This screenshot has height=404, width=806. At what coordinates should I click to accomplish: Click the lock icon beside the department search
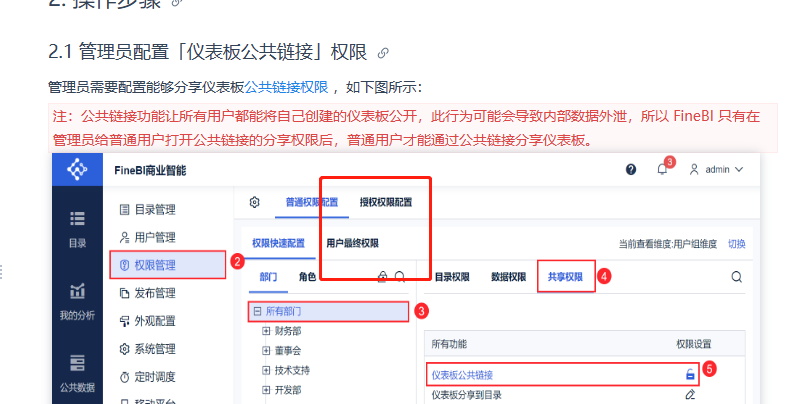pyautogui.click(x=382, y=277)
